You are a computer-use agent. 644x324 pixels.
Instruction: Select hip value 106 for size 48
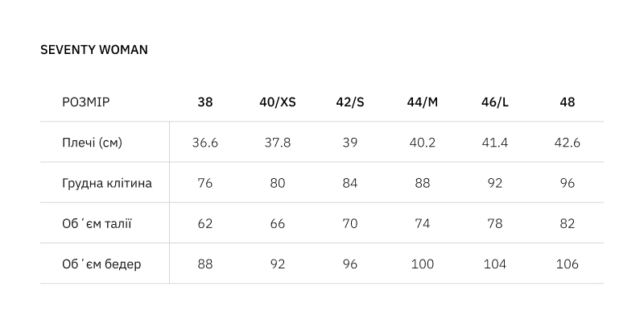[x=568, y=264]
